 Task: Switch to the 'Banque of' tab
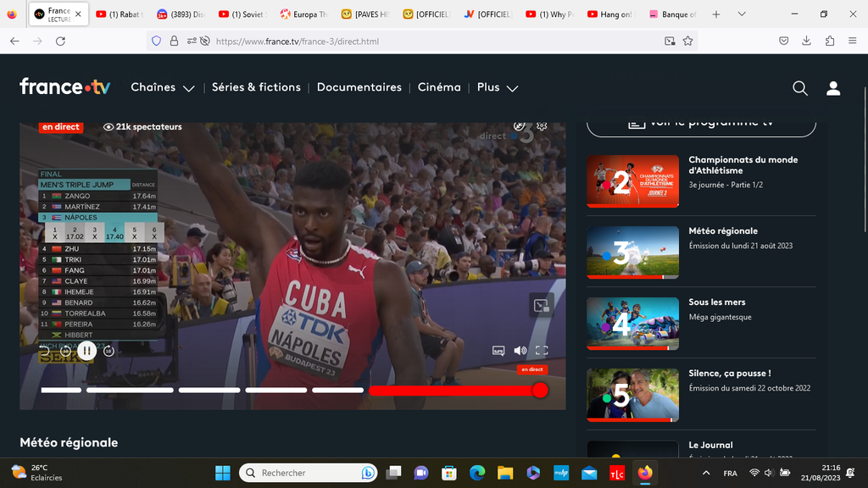(x=672, y=14)
